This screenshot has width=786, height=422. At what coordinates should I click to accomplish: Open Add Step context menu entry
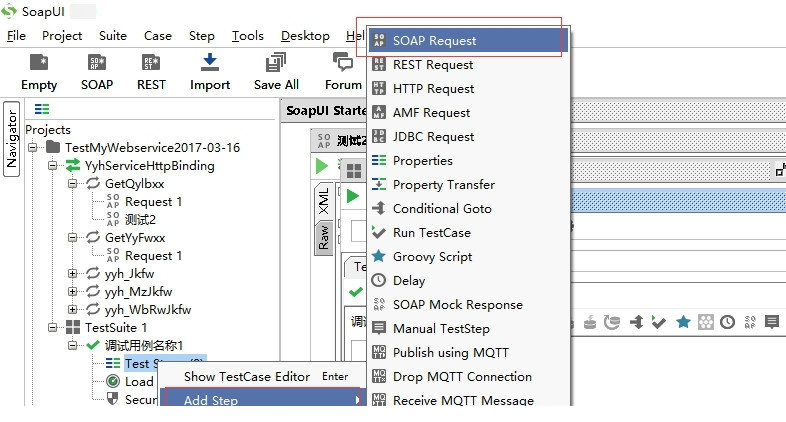click(263, 398)
